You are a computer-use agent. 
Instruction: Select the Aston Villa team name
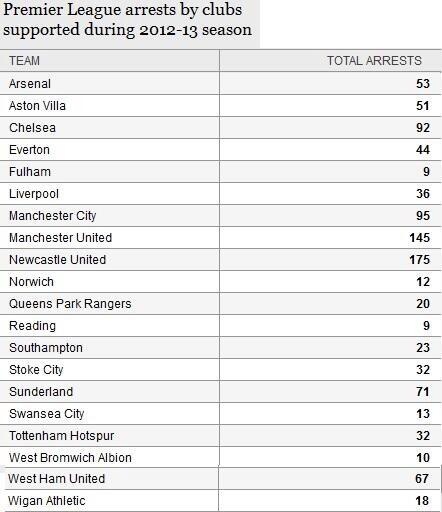[37, 106]
